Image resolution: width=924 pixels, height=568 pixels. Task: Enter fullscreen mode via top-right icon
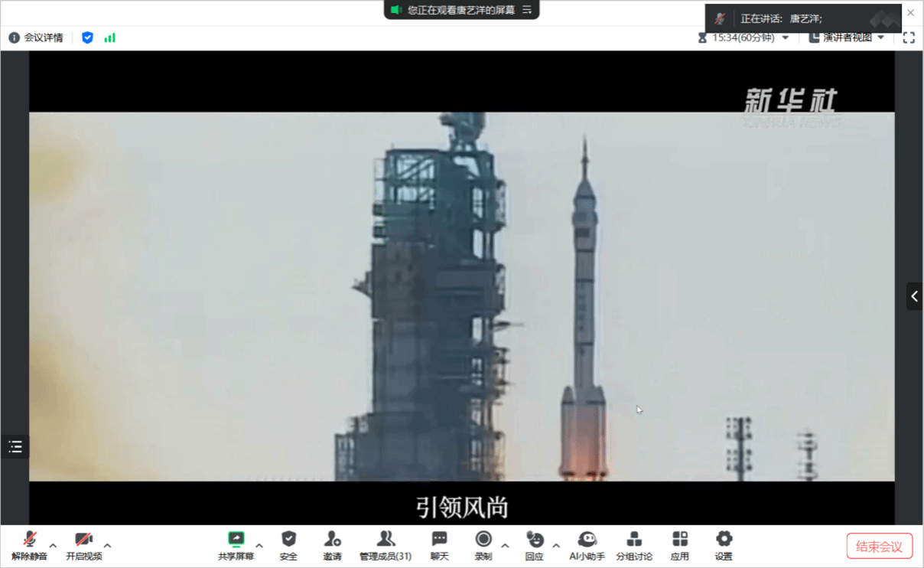point(909,38)
